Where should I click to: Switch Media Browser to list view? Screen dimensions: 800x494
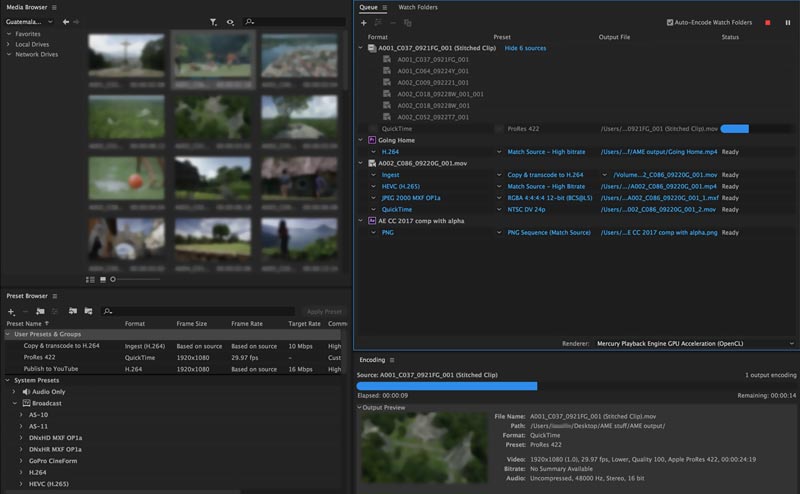pyautogui.click(x=90, y=280)
